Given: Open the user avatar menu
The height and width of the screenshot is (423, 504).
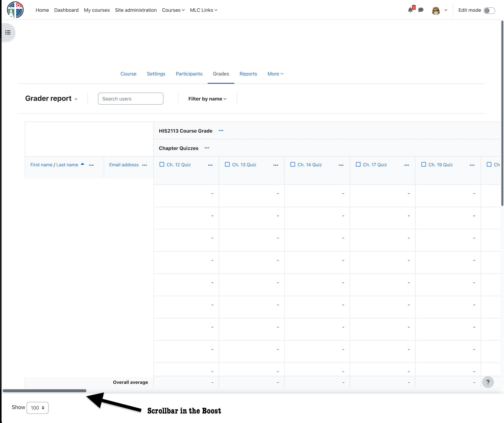Looking at the screenshot, I should click(x=436, y=10).
